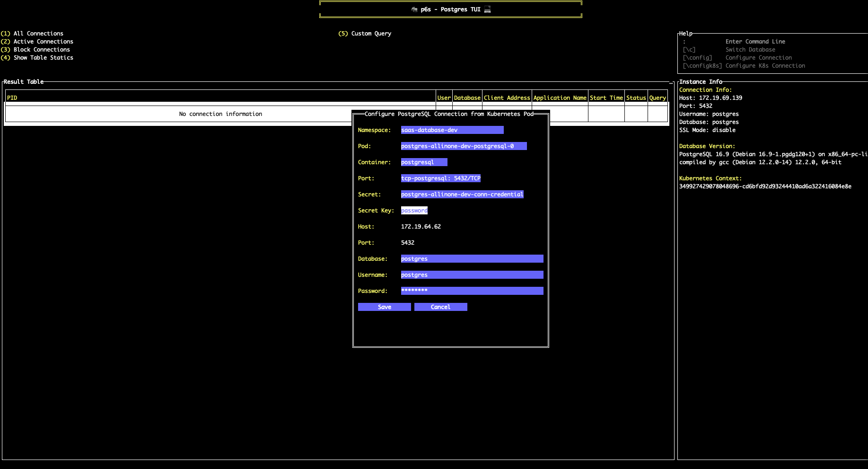Viewport: 868px width, 469px height.
Task: Click the Port value 5432 in dialog
Action: [x=408, y=243]
